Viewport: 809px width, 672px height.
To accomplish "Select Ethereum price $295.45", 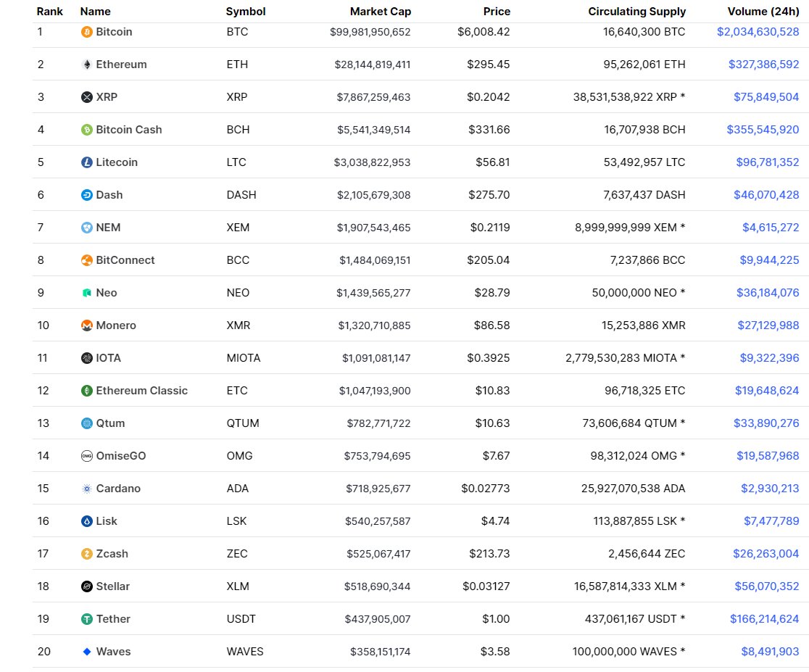I will [x=488, y=65].
